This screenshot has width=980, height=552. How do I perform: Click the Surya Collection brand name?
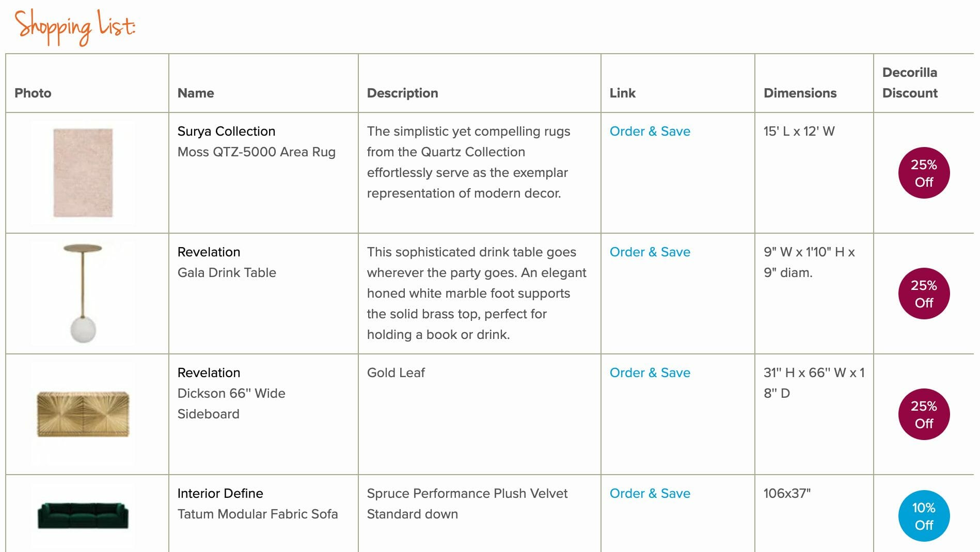(226, 132)
